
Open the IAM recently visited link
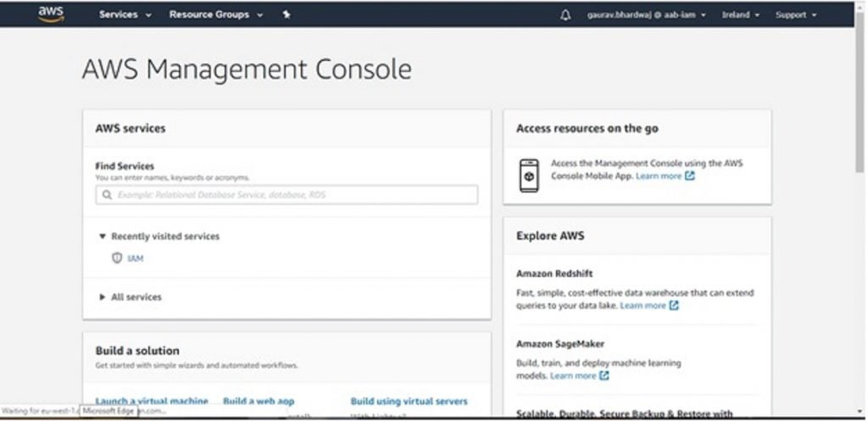(136, 258)
